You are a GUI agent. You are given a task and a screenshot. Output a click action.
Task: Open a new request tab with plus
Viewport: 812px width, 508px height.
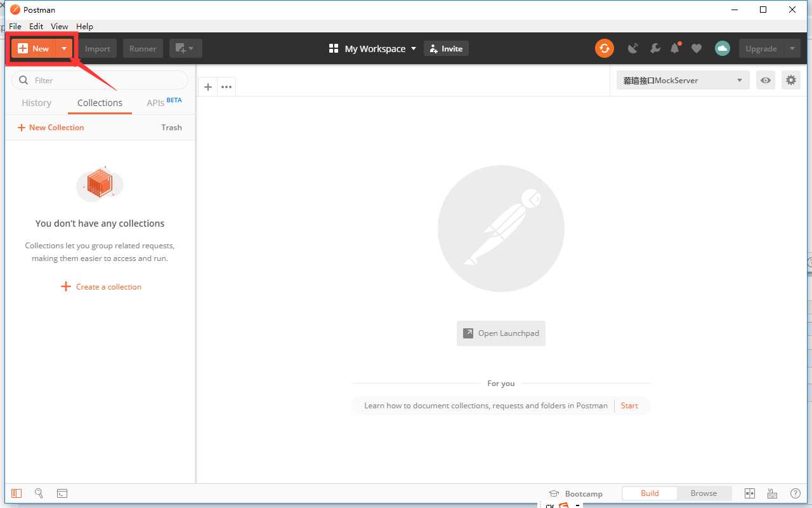pos(207,87)
